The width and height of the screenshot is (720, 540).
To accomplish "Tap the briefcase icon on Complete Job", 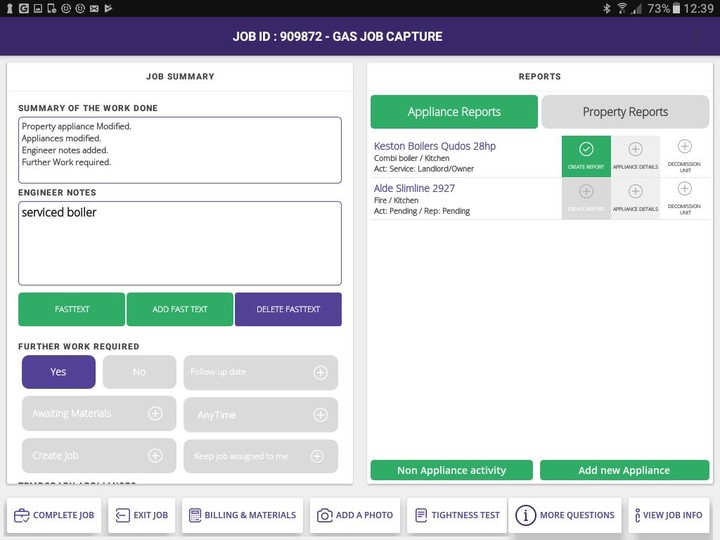I will point(21,515).
